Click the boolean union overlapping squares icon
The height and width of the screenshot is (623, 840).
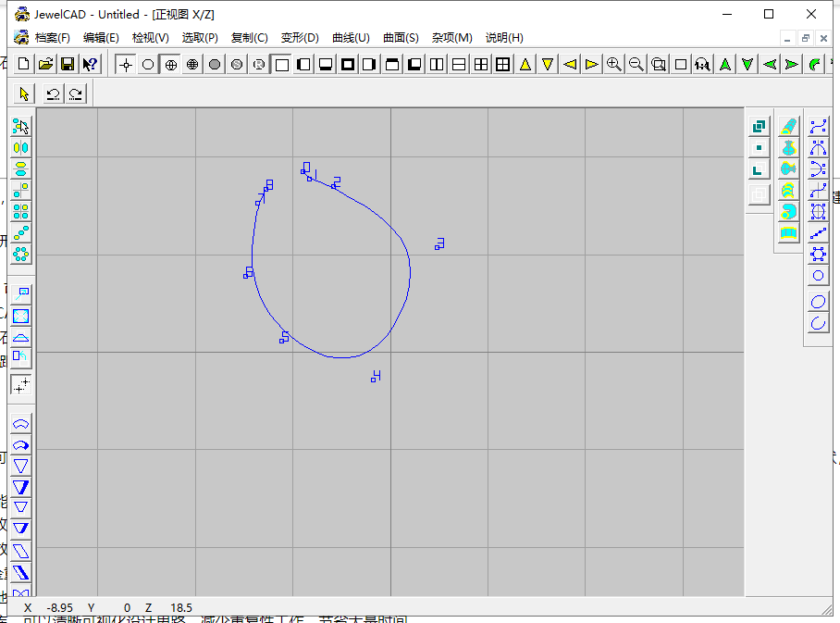click(x=759, y=127)
